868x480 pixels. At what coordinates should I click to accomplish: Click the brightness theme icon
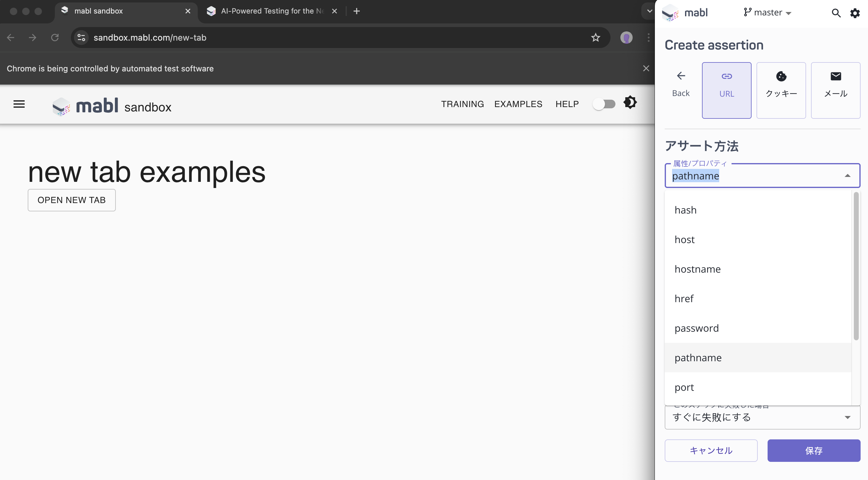coord(630,102)
